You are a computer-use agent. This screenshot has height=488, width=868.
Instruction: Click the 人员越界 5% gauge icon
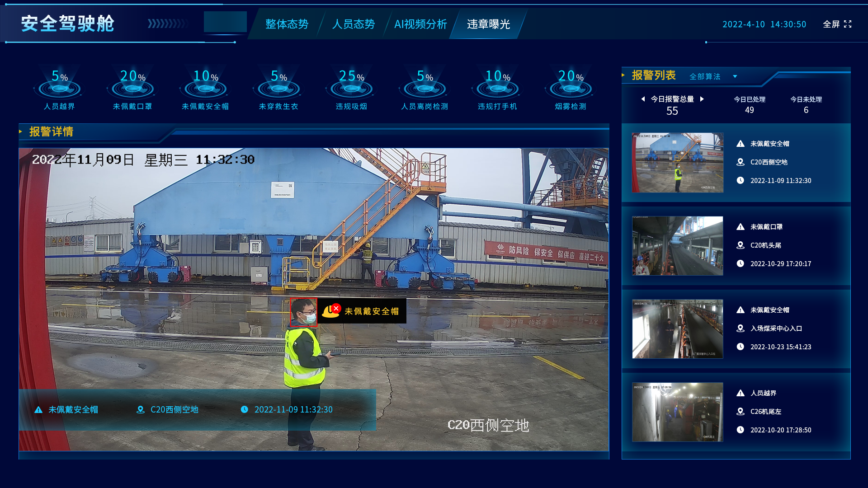(59, 88)
